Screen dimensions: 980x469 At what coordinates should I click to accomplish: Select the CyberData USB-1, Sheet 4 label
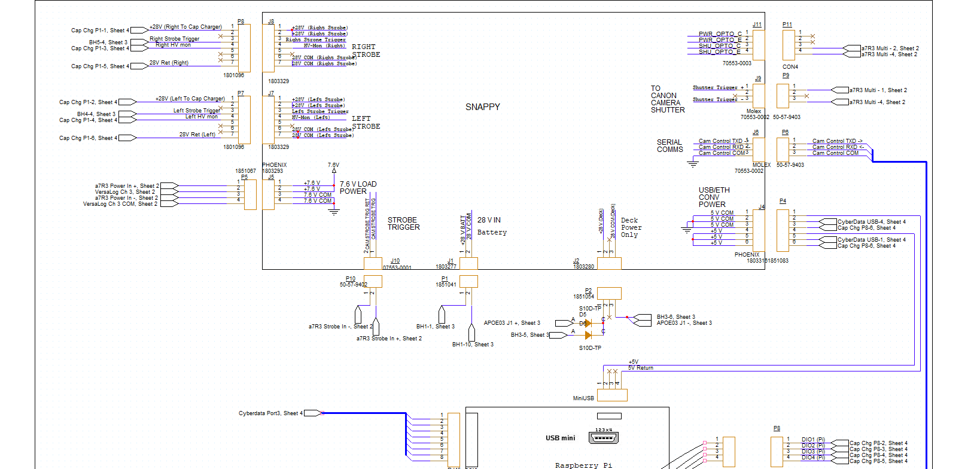(872, 240)
